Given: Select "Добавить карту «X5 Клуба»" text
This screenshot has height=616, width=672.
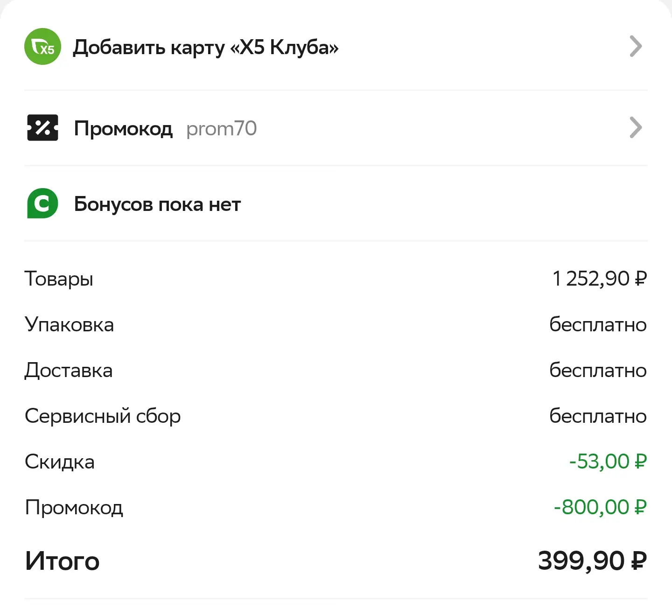Looking at the screenshot, I should [206, 47].
